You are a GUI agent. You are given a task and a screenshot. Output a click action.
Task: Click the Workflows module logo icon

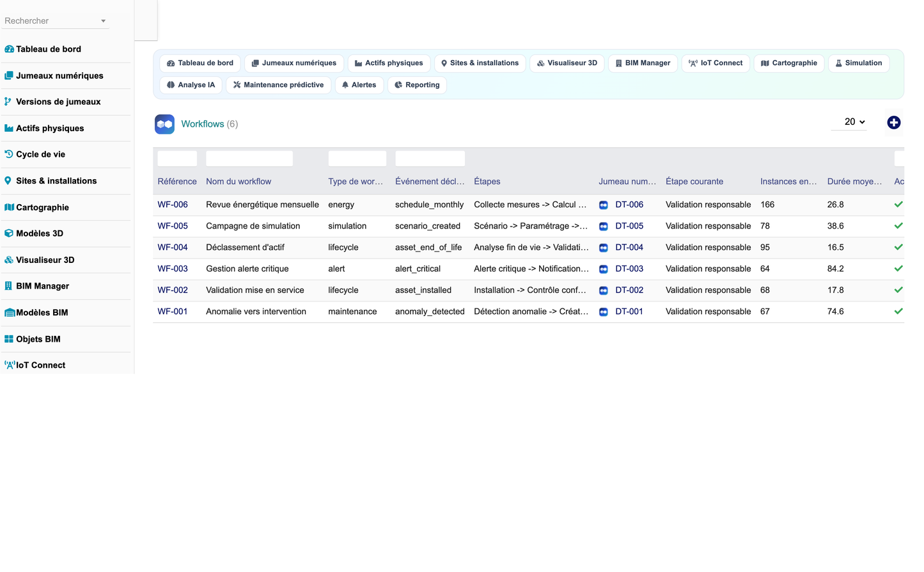[x=164, y=124]
